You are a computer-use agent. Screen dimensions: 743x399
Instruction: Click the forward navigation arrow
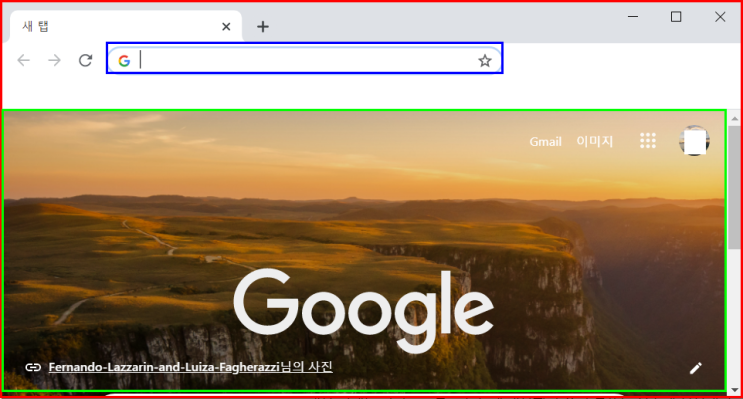tap(54, 60)
